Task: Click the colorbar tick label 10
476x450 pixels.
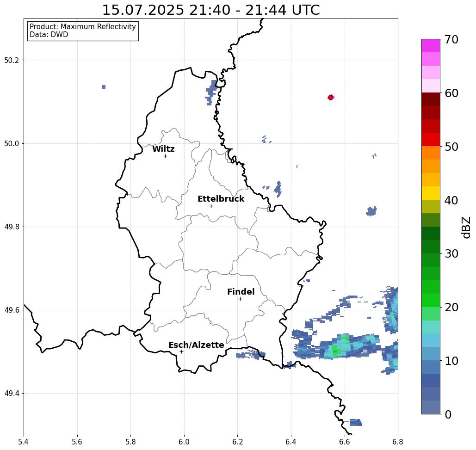Action: (x=451, y=361)
